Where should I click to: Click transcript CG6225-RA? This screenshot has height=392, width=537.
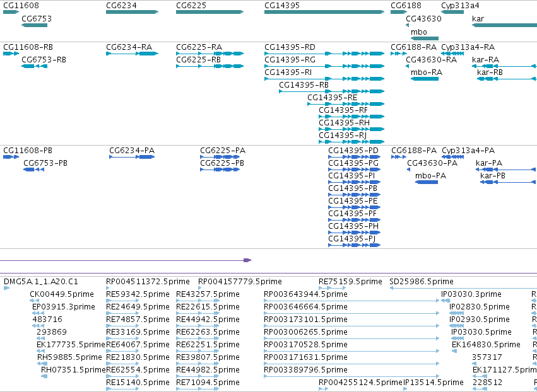(x=199, y=47)
